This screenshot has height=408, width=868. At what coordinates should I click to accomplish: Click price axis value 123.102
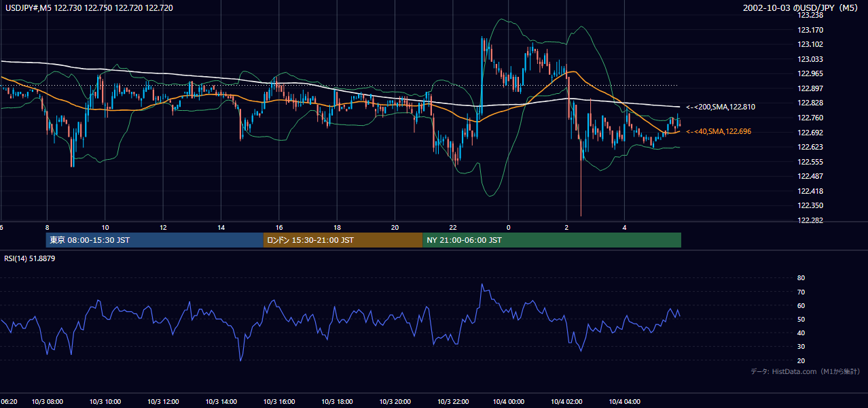pos(810,44)
